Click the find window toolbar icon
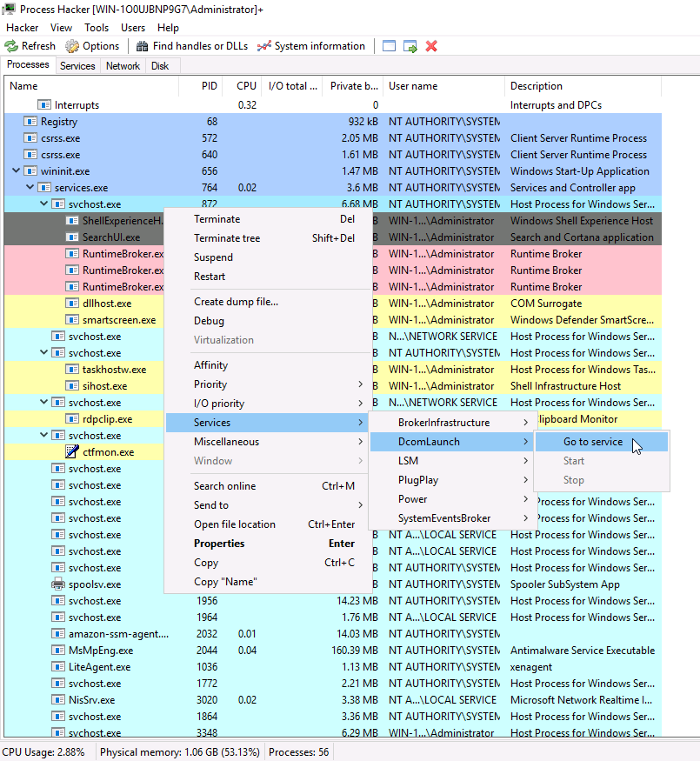This screenshot has height=761, width=700. pyautogui.click(x=389, y=46)
